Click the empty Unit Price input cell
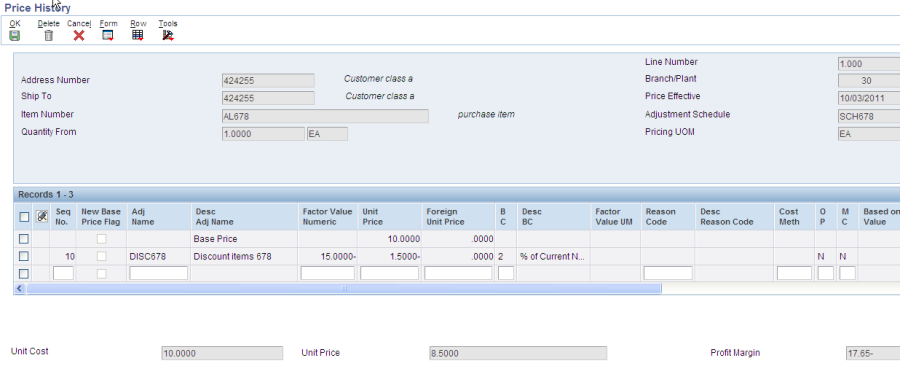Viewport: 900px width, 374px height. point(389,273)
